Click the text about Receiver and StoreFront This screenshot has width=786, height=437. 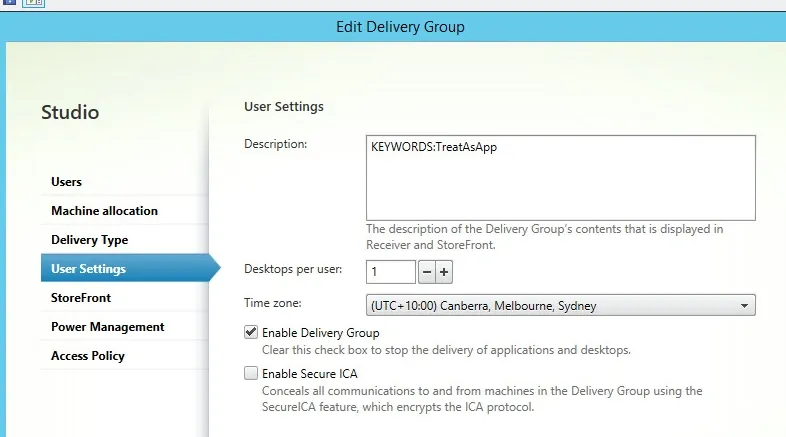544,237
